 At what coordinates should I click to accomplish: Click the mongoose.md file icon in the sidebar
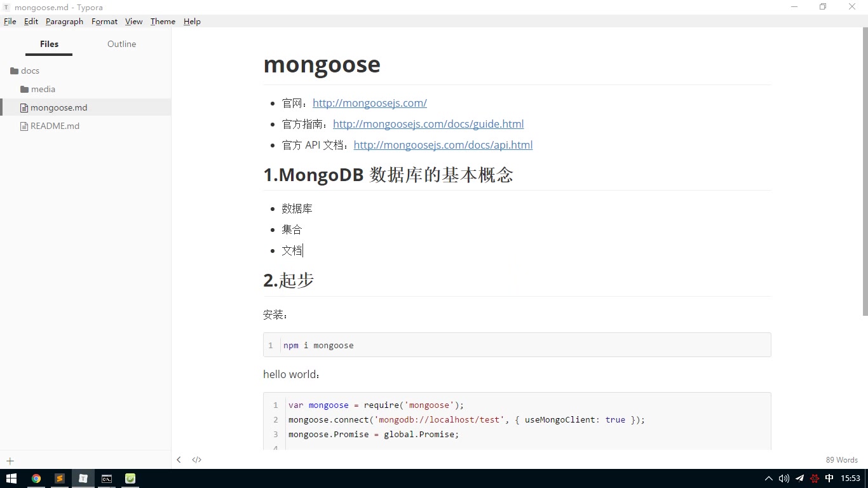tap(25, 107)
